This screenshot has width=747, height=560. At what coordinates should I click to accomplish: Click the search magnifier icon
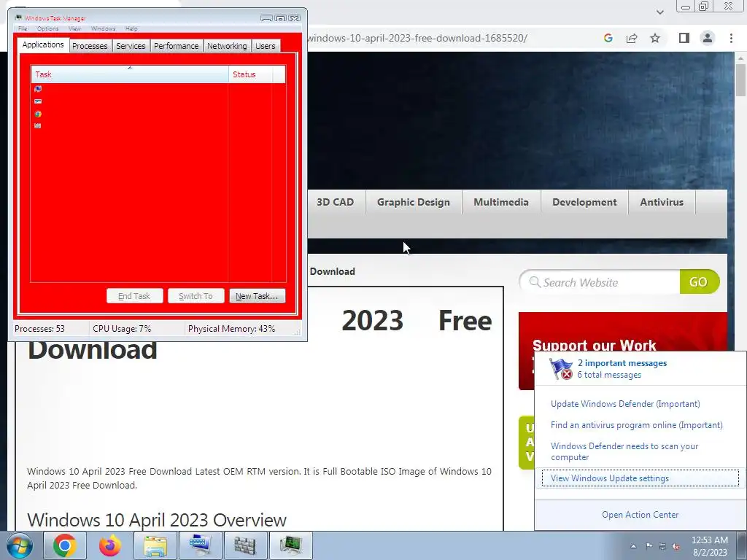535,282
